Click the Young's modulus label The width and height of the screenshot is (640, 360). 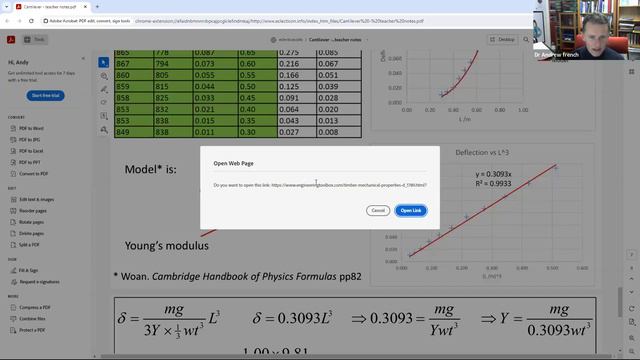tap(167, 246)
